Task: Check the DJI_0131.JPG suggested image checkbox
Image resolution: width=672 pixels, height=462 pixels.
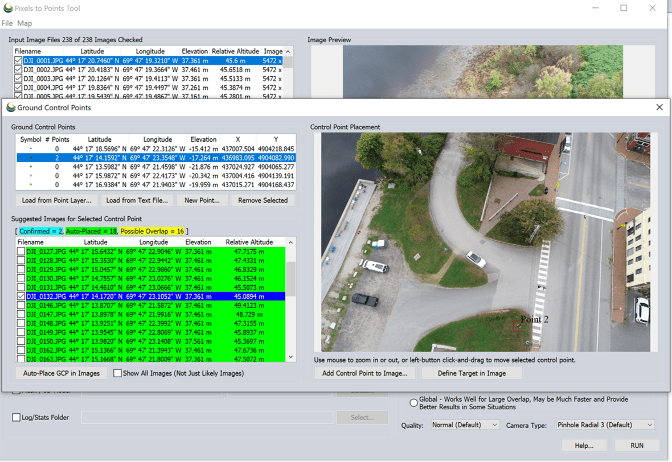Action: tap(21, 288)
